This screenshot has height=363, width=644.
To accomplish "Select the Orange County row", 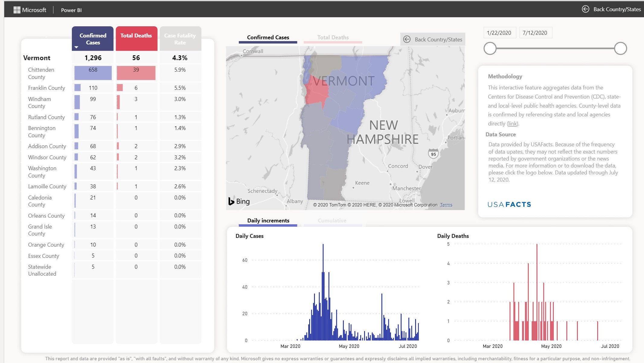I will pyautogui.click(x=112, y=245).
